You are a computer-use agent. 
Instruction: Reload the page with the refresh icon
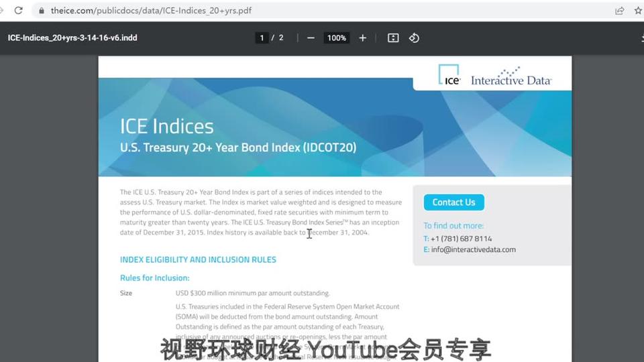[x=19, y=10]
